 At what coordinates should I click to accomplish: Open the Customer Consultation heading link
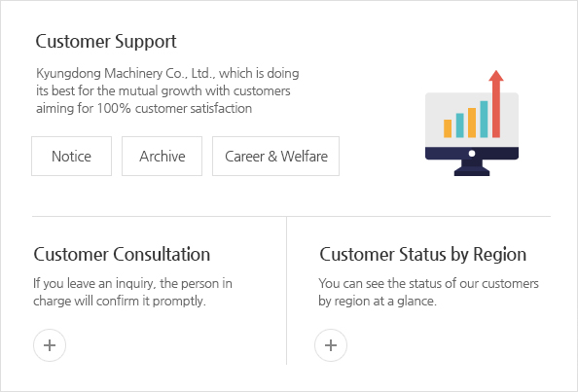click(122, 254)
